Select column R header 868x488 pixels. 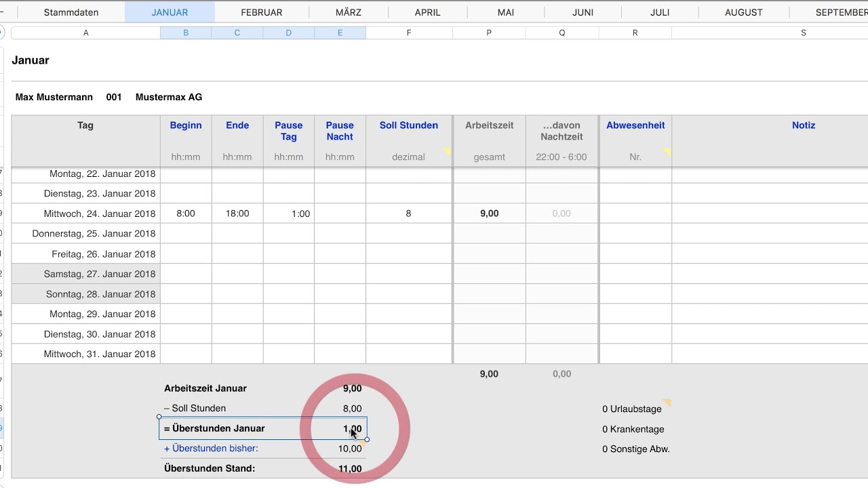point(635,33)
